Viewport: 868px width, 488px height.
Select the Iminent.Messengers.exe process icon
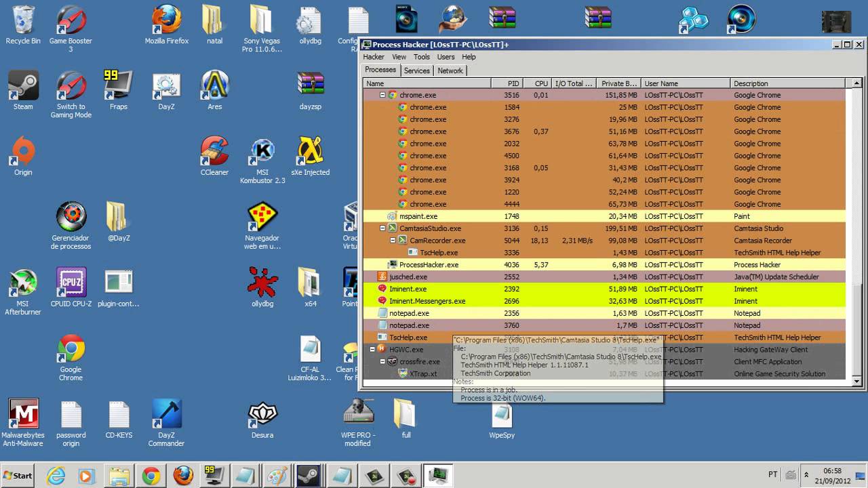(x=382, y=301)
